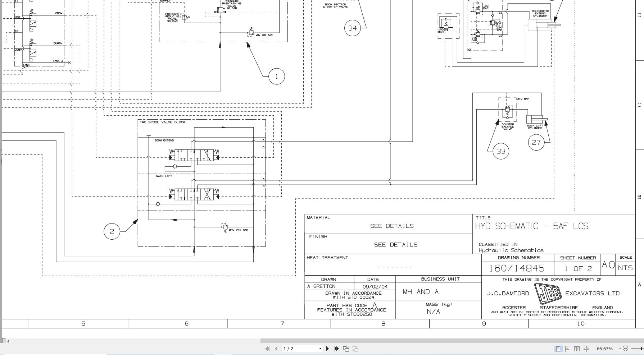Click the next view icon
Viewport: 644px width, 355px height.
355,349
